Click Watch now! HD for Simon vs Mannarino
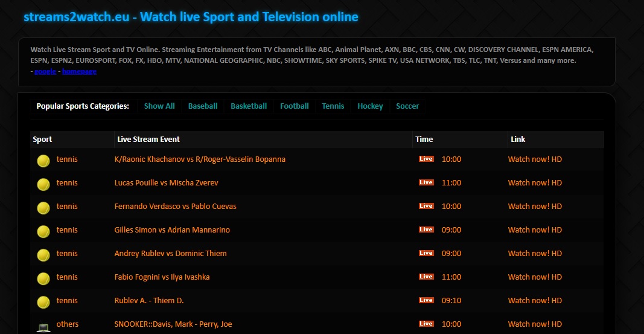 535,230
